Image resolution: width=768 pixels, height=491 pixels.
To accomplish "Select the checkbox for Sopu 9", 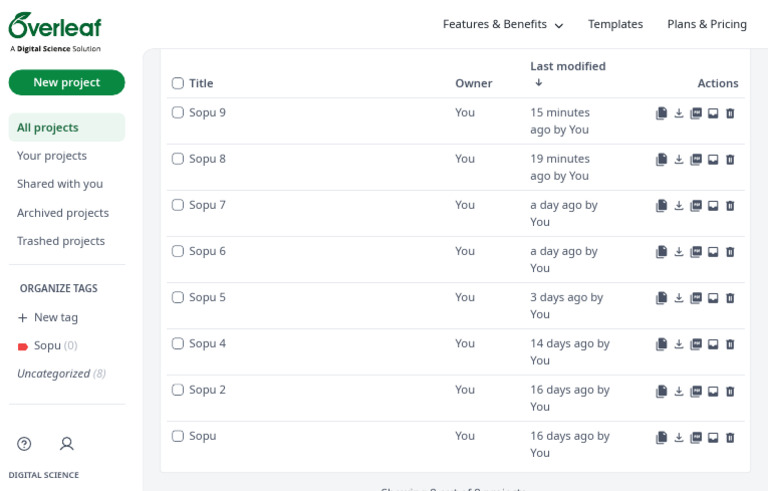I will click(x=178, y=112).
